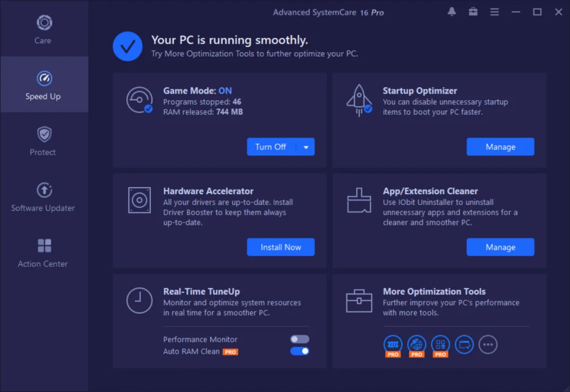The image size is (570, 392).
Task: Open the window-check tool icon without PRO badge
Action: (x=464, y=344)
